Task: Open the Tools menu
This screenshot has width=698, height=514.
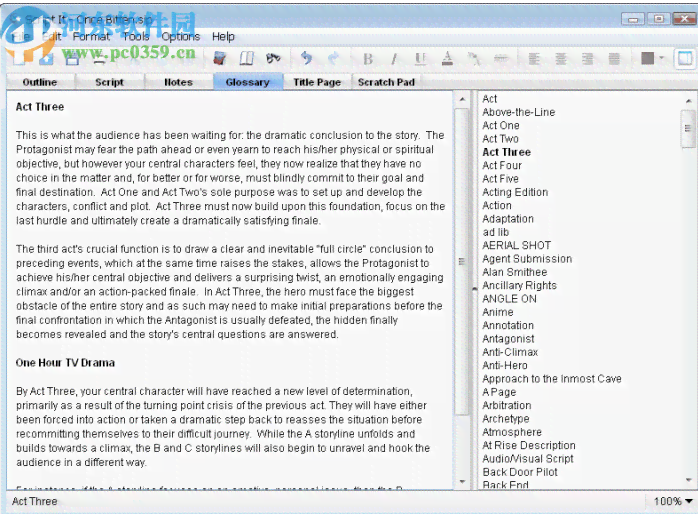Action: tap(136, 36)
